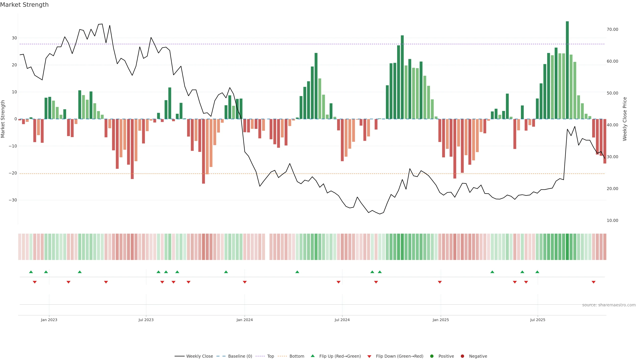Click the tallest green bar near Aug 2025

(567, 70)
